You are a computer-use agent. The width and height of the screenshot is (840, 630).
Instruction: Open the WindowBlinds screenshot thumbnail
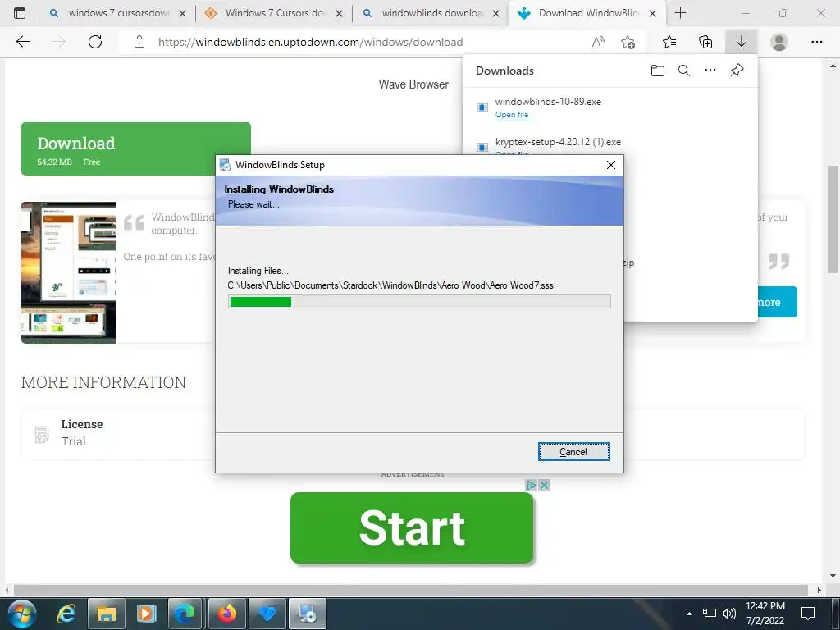point(68,272)
